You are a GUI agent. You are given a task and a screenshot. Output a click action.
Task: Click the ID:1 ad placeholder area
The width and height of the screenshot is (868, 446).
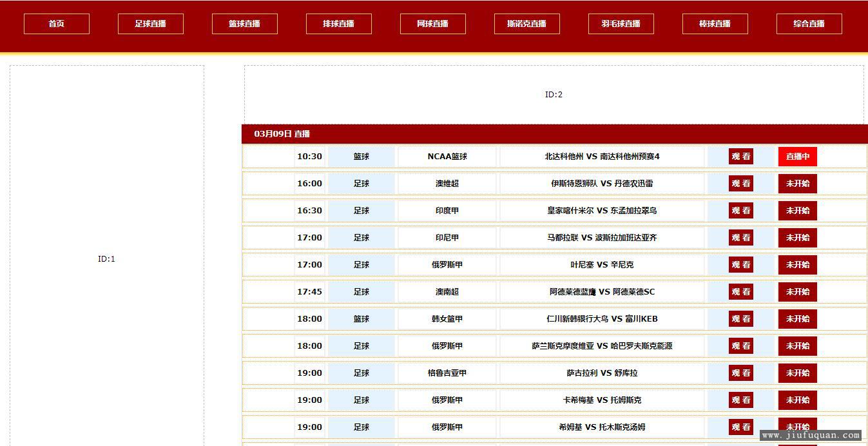coord(107,259)
